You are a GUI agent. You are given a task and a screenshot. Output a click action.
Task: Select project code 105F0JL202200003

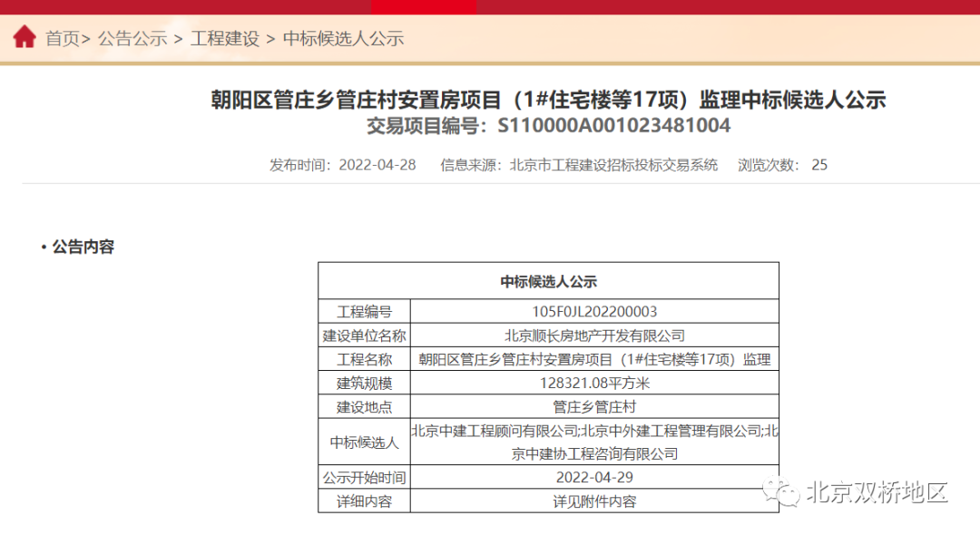coord(594,312)
